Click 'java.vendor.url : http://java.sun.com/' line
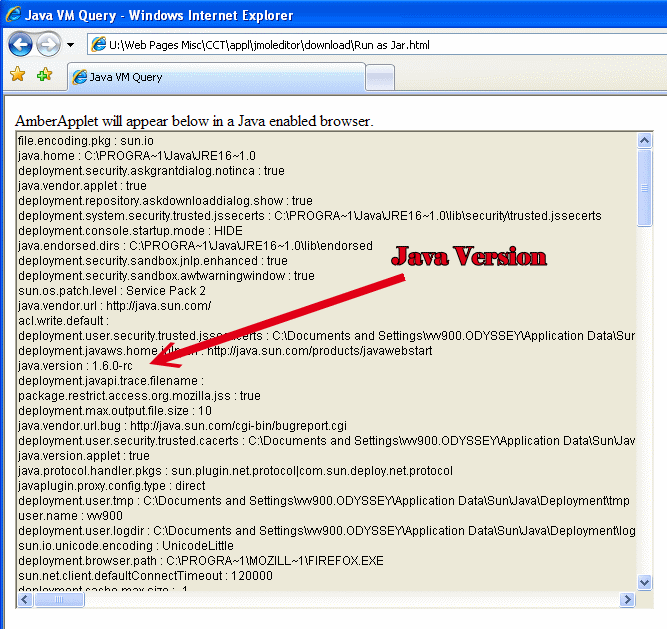 click(x=114, y=306)
